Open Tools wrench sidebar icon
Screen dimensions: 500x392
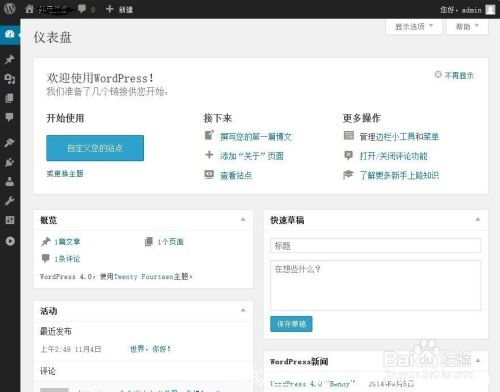(10, 201)
